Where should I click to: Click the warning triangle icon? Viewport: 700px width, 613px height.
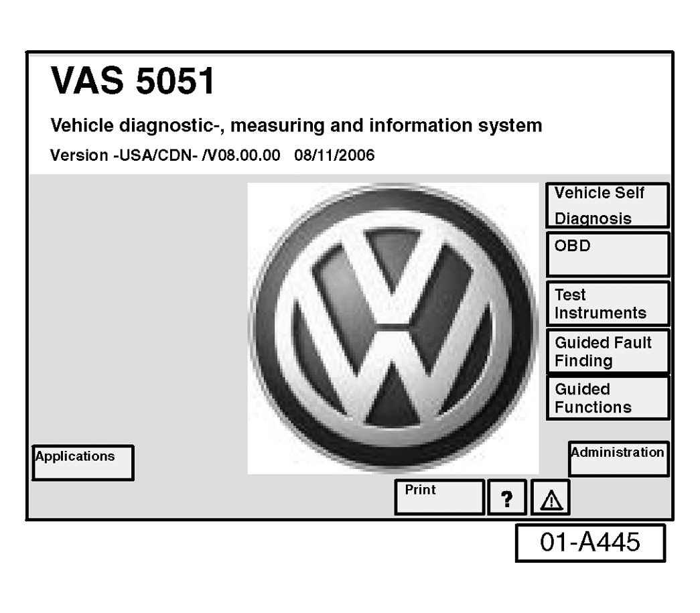[x=551, y=497]
